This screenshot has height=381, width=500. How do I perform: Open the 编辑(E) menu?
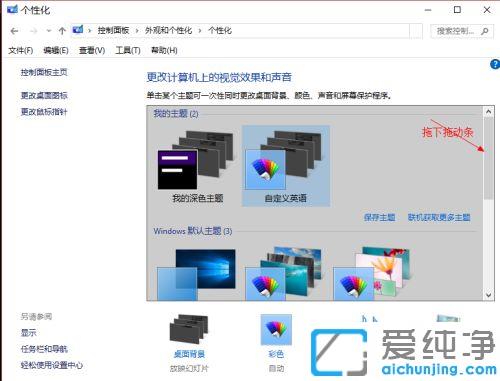(56, 50)
